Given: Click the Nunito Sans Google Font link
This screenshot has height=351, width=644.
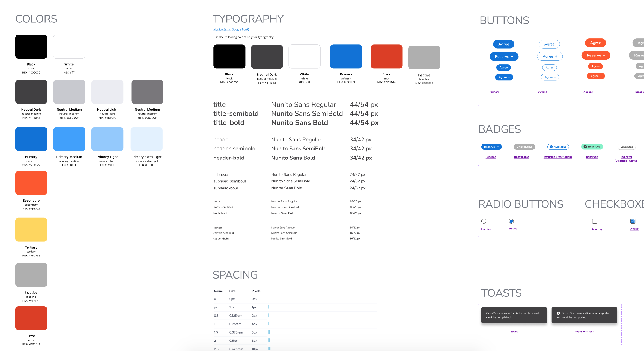Looking at the screenshot, I should click(231, 29).
